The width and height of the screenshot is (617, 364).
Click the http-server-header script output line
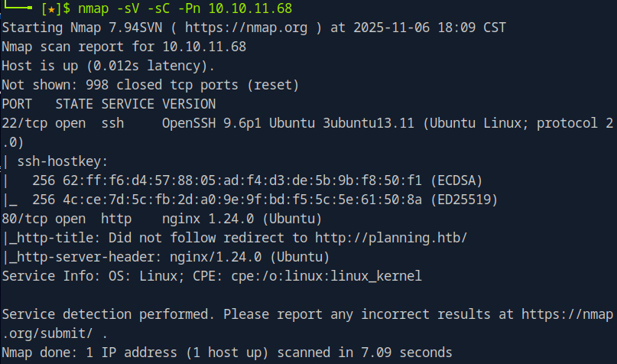coord(167,257)
